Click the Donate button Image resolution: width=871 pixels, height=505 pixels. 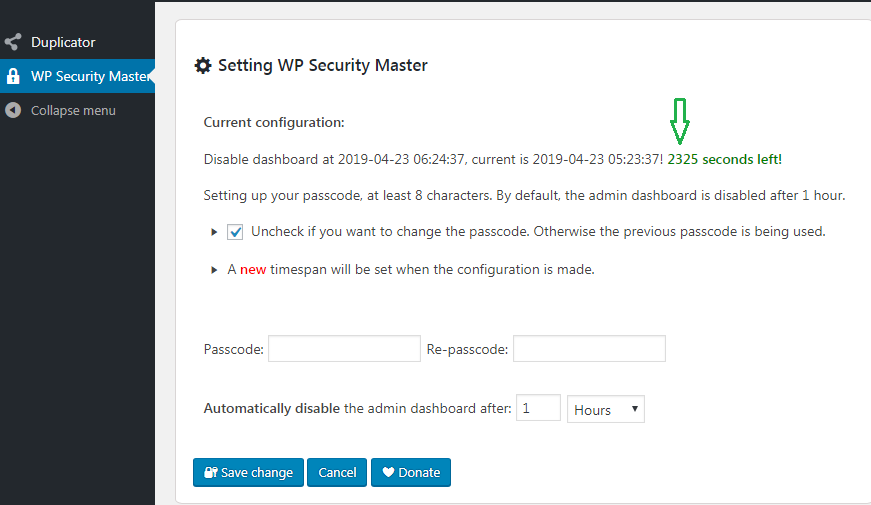[x=411, y=473]
